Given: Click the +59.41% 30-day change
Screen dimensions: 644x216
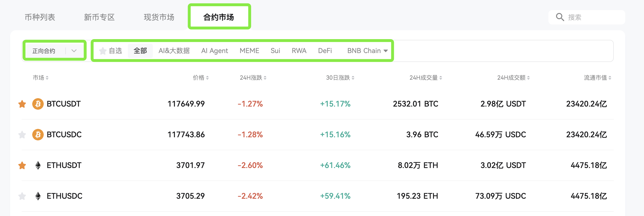Looking at the screenshot, I should click(x=335, y=196).
